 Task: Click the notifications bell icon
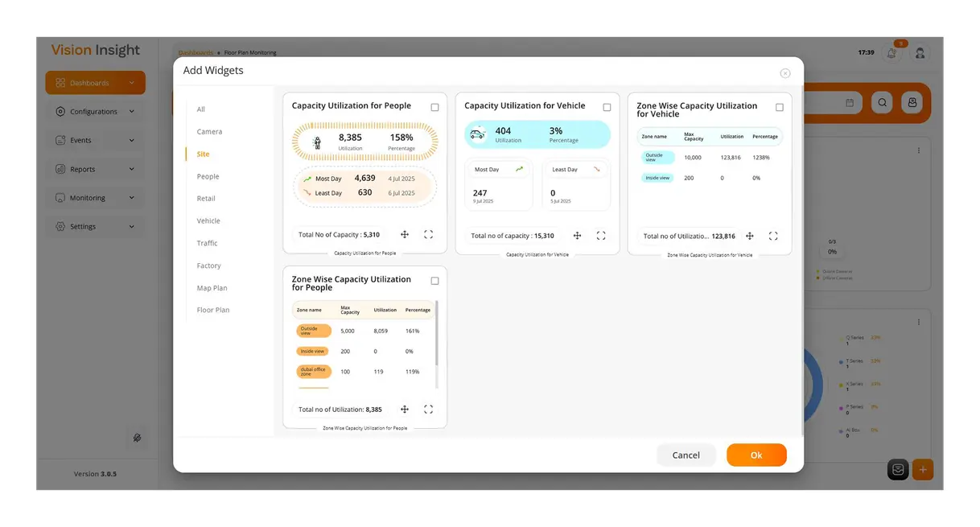point(891,53)
